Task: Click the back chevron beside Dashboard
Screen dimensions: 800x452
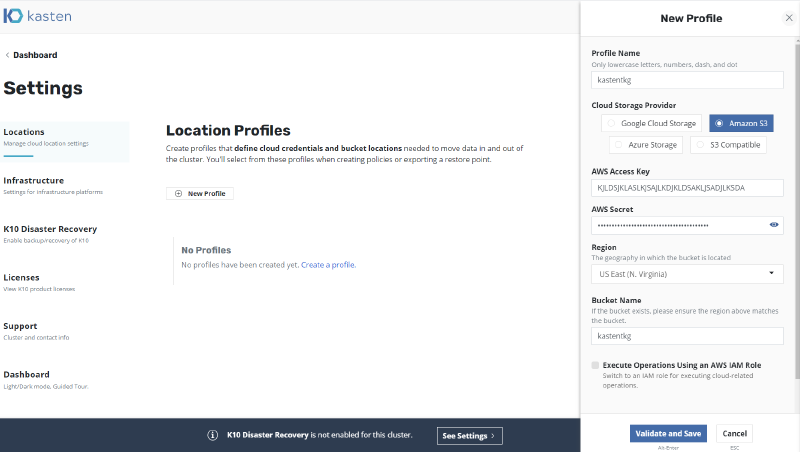Action: click(x=7, y=55)
